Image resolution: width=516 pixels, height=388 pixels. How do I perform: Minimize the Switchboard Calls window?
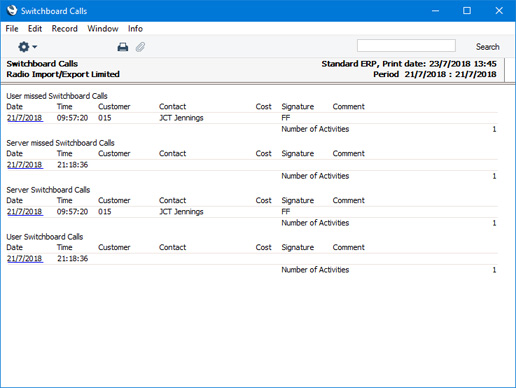(435, 11)
